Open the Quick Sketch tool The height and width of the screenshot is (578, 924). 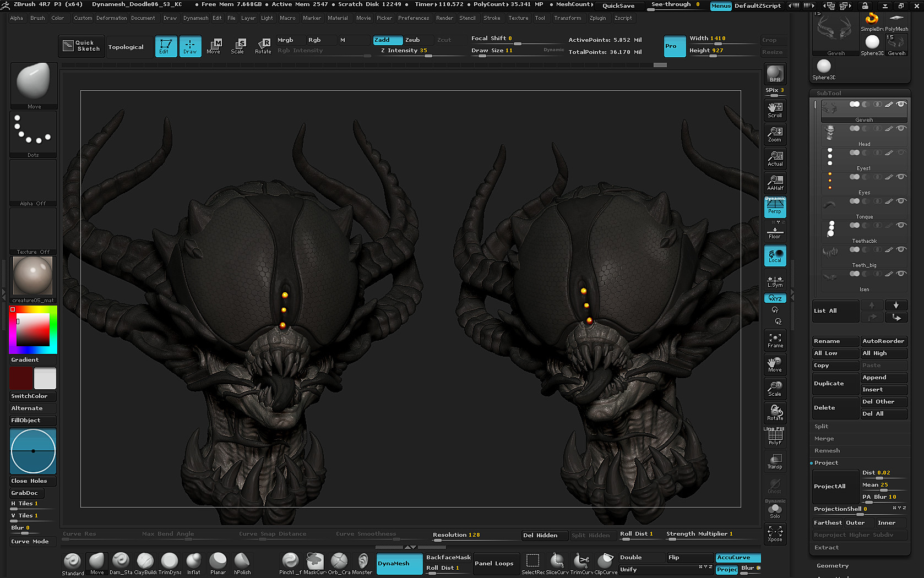pyautogui.click(x=81, y=46)
